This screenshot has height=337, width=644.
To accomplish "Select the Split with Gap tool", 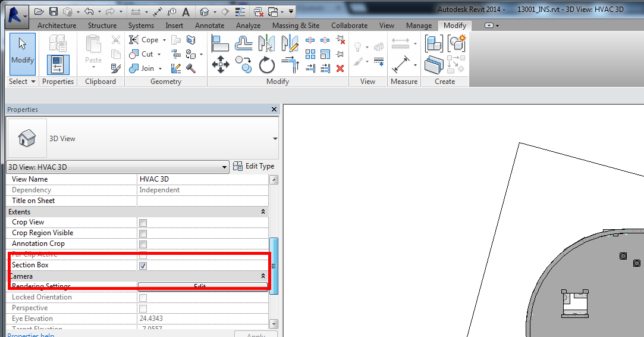I will (325, 40).
